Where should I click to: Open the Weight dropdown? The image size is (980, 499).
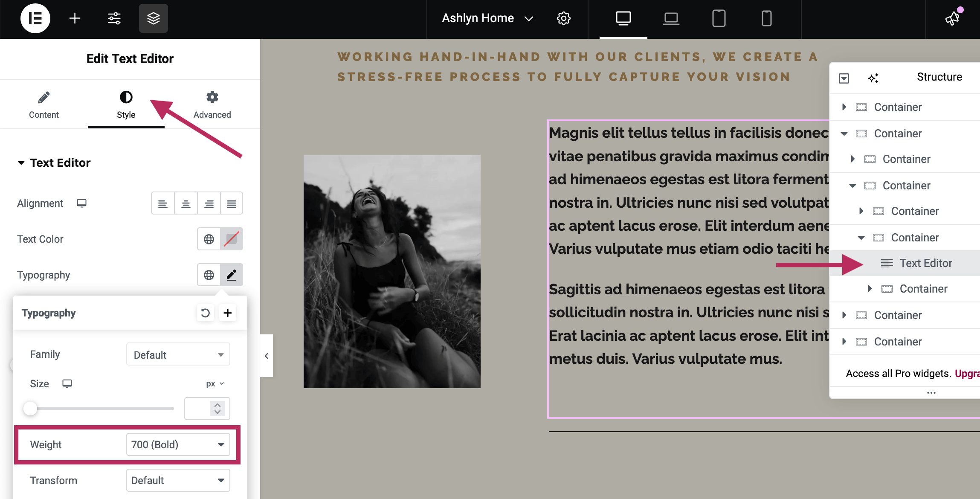[178, 444]
